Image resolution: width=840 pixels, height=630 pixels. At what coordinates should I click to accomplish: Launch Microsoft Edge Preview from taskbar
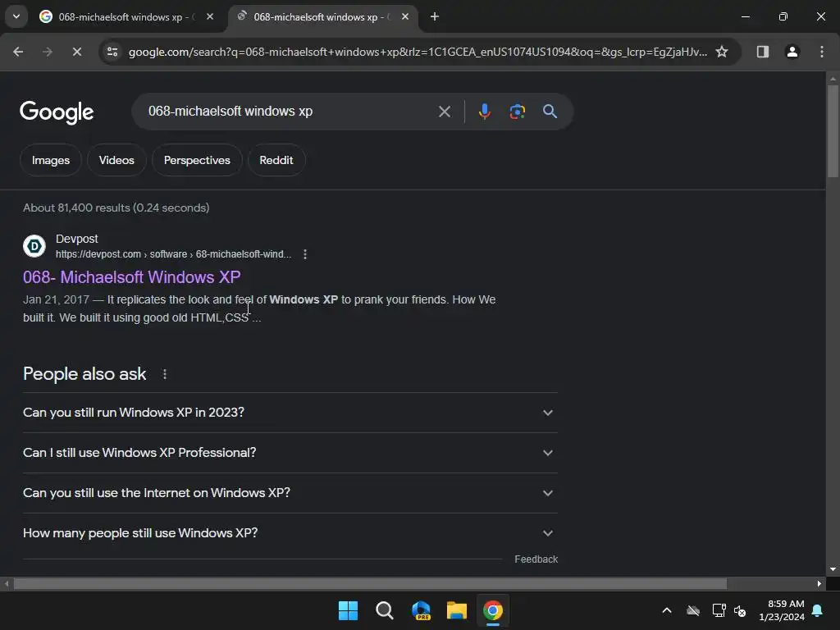421,610
